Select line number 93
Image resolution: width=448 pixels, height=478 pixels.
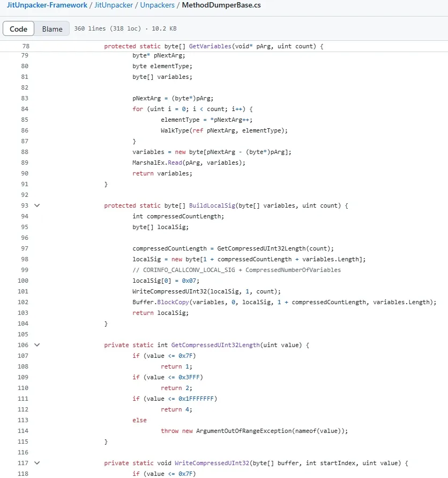tap(25, 205)
